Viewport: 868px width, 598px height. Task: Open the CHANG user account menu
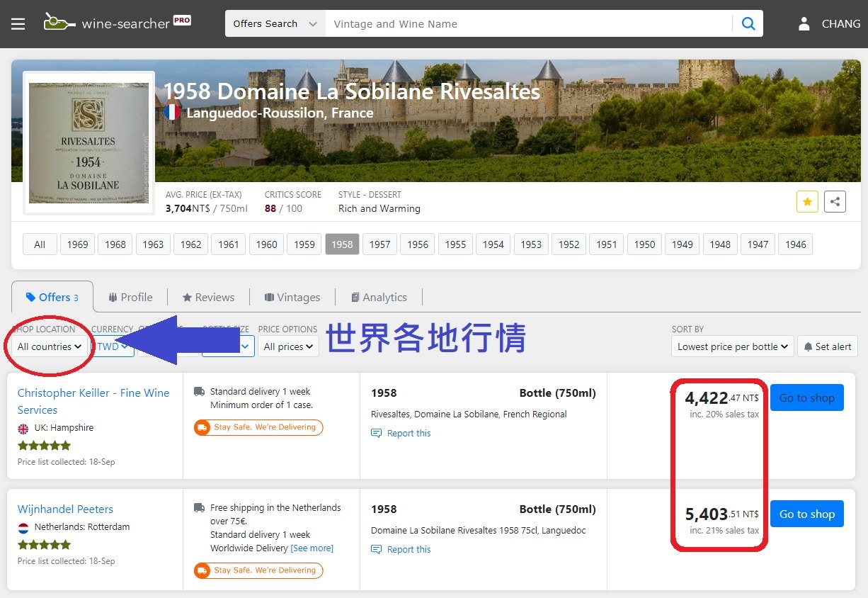point(828,24)
